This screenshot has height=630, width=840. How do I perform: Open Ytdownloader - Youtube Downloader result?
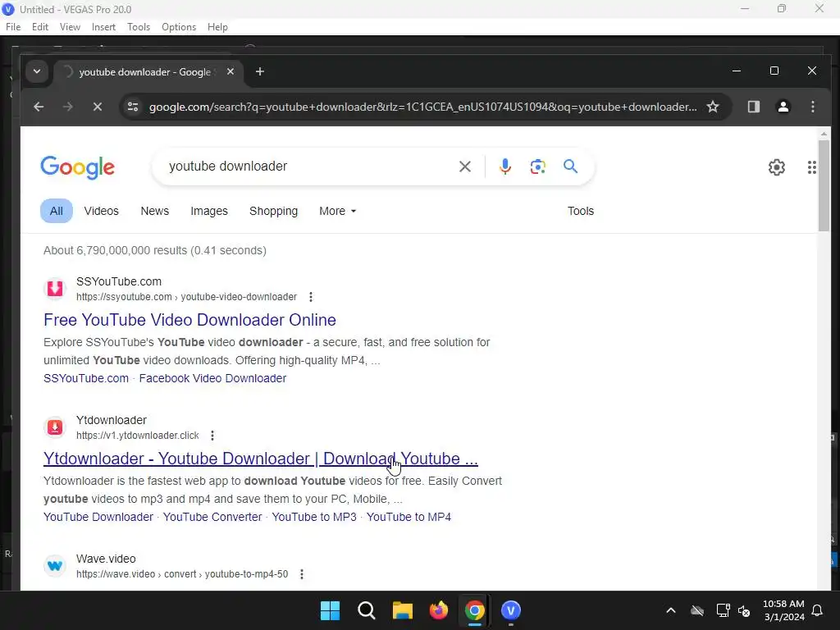tap(260, 459)
